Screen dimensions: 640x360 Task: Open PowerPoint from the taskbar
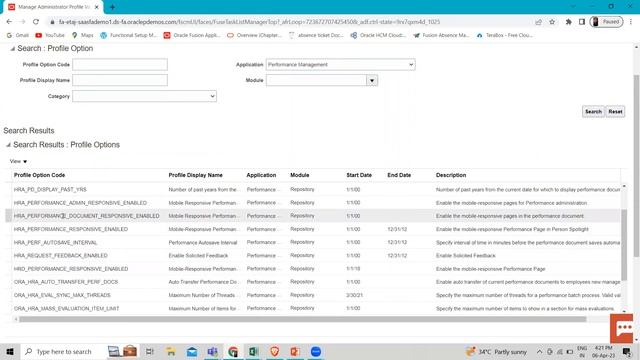[295, 351]
